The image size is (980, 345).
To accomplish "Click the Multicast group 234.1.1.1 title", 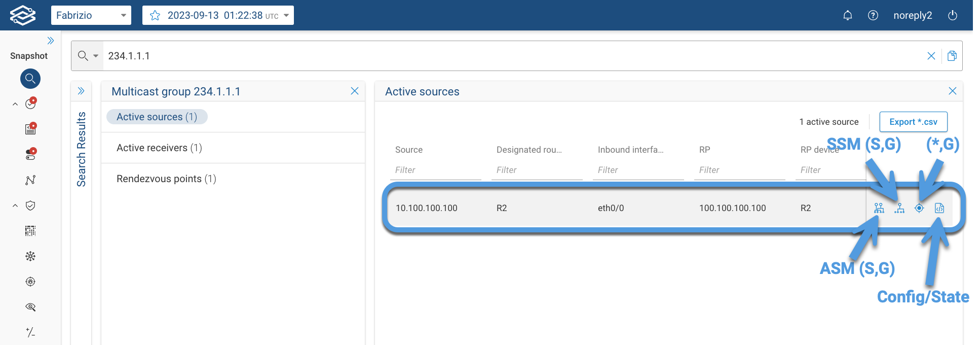I will tap(176, 91).
